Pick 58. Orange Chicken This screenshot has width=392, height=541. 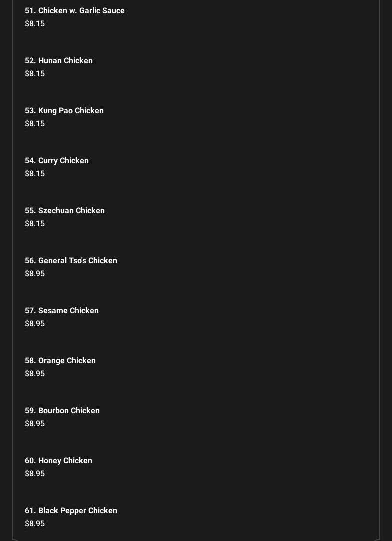click(60, 361)
